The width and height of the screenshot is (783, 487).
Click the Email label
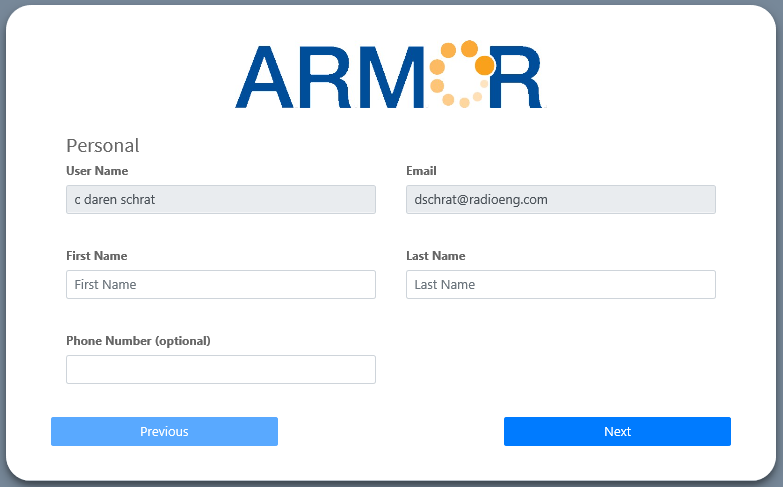point(421,171)
